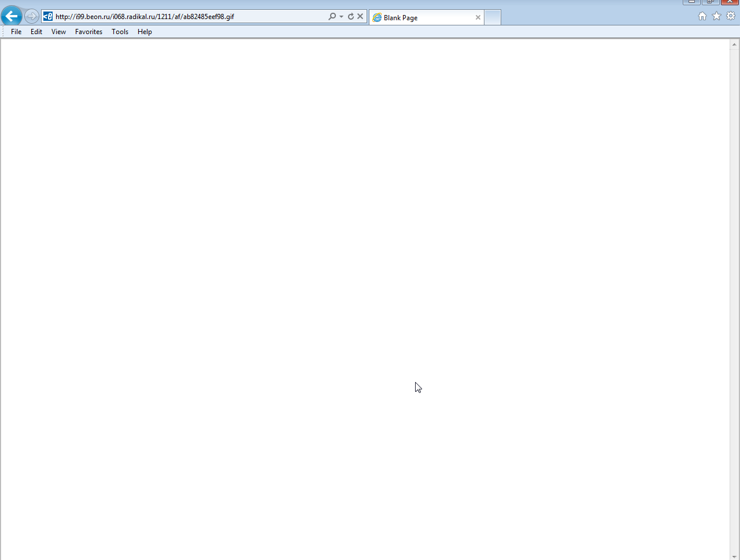The width and height of the screenshot is (740, 560).
Task: Go to the Home page icon
Action: [702, 16]
